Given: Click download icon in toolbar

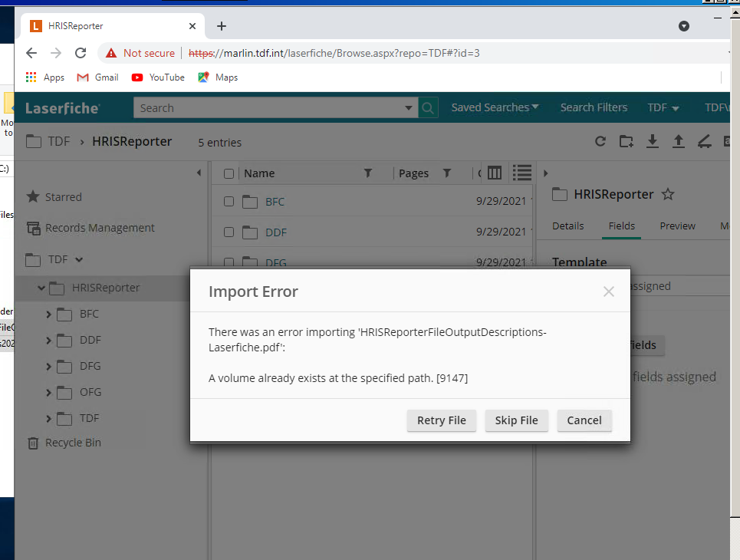Looking at the screenshot, I should coord(653,141).
